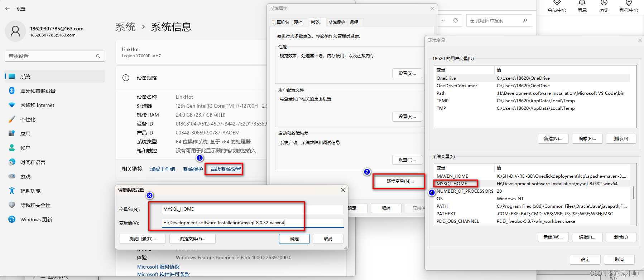Click Cancel in Environment Variables dialog
Image resolution: width=644 pixels, height=280 pixels.
pos(619,260)
